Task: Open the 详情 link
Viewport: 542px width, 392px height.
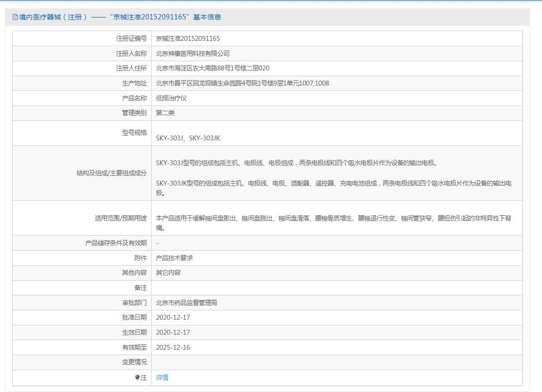Action: click(162, 377)
